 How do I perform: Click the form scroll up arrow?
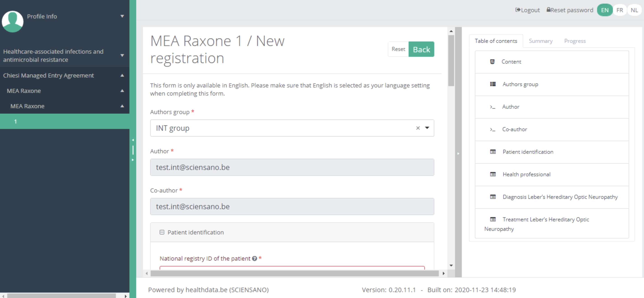click(451, 31)
